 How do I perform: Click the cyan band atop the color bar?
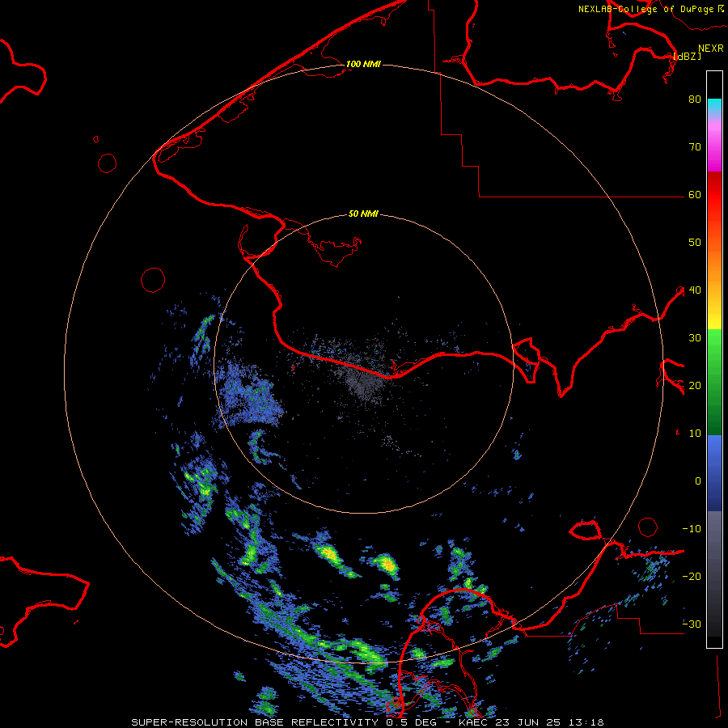pos(714,106)
